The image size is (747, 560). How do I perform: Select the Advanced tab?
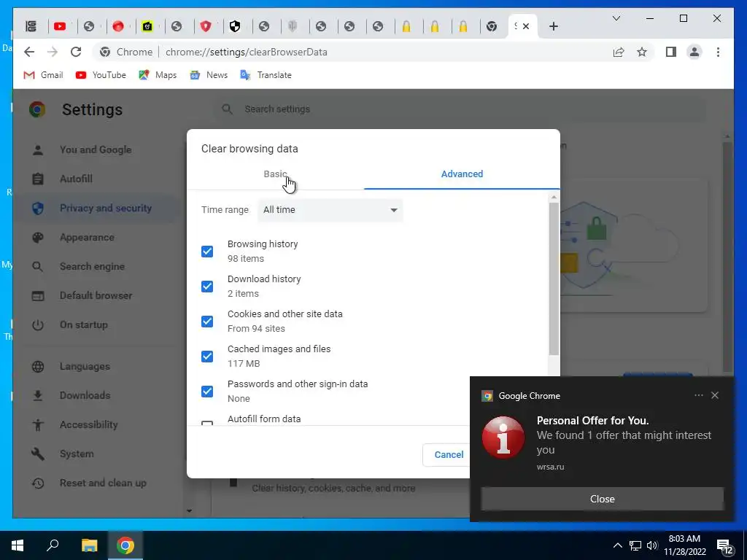[462, 174]
